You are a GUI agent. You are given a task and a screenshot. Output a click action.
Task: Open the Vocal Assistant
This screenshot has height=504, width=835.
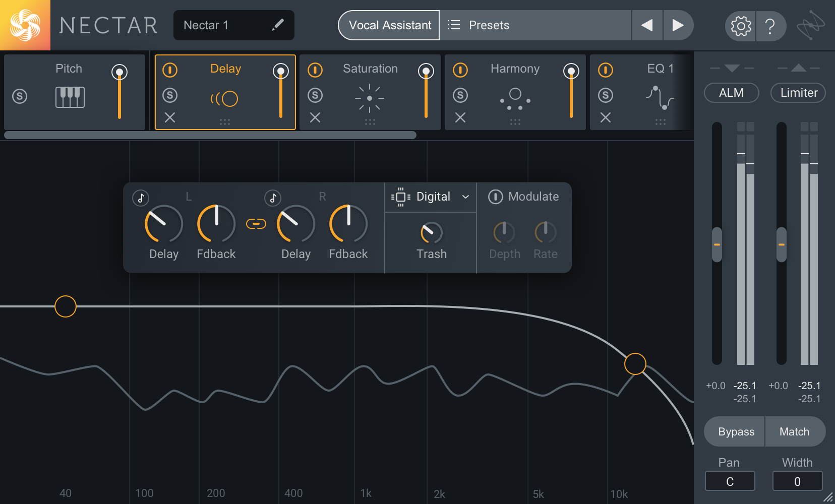coord(389,25)
